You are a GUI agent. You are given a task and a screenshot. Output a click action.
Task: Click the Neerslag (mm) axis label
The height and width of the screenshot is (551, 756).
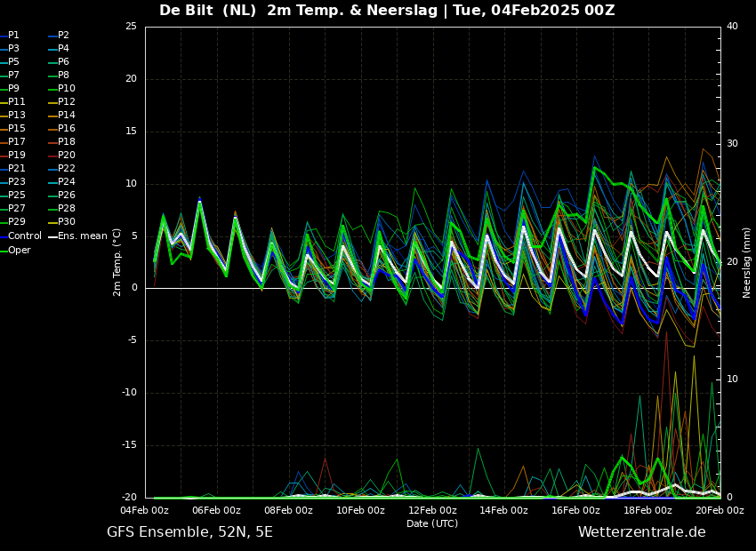point(747,262)
